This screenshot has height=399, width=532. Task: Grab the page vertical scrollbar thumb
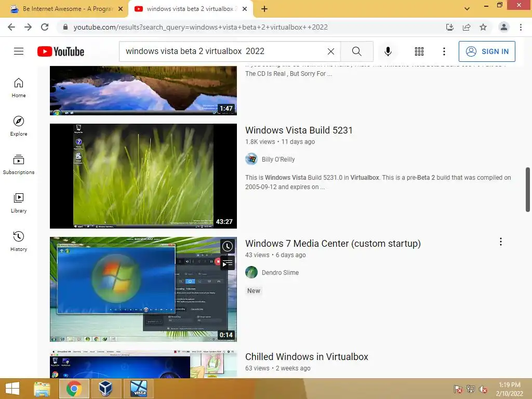coord(528,190)
